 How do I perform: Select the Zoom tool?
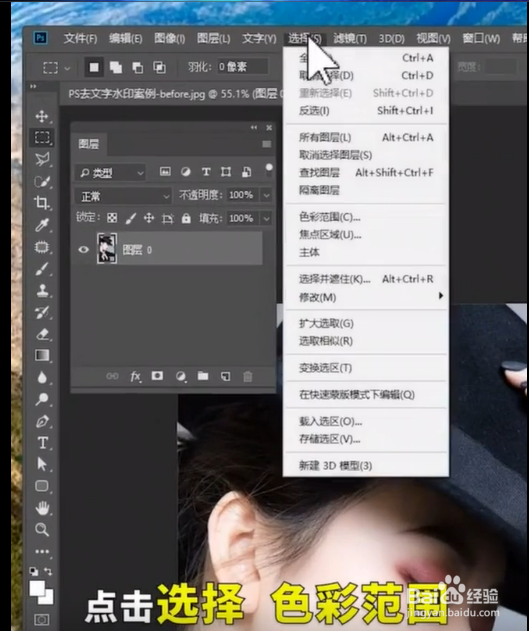[42, 529]
